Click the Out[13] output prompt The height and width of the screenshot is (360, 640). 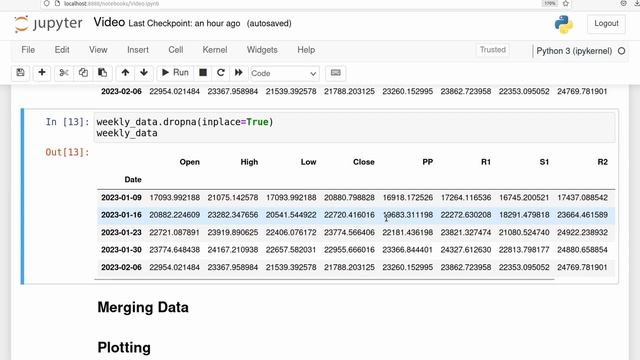pos(67,152)
